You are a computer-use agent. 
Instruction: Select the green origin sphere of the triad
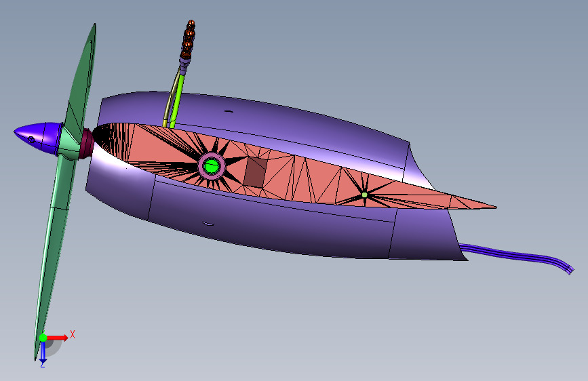pos(43,338)
